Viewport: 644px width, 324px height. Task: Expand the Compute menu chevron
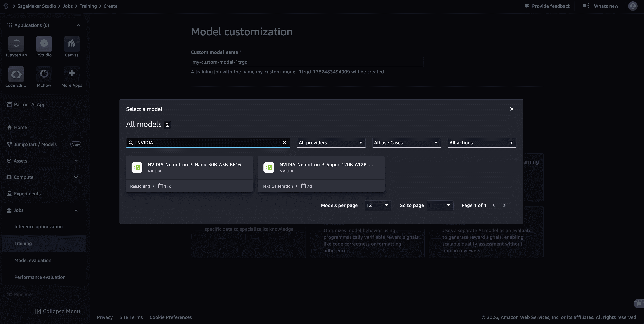76,177
